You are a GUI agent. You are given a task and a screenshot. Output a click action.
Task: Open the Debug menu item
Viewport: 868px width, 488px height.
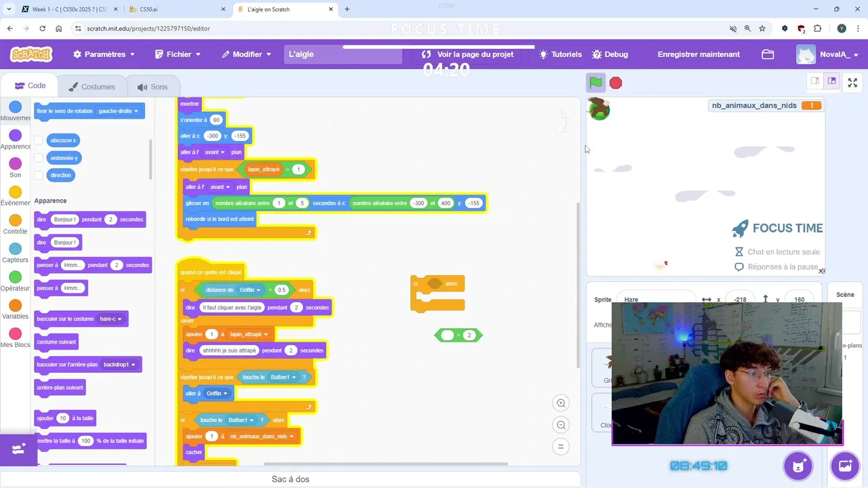click(x=610, y=54)
